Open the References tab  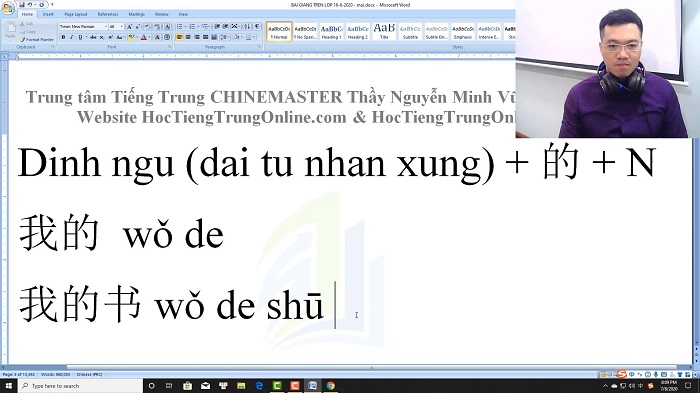108,14
